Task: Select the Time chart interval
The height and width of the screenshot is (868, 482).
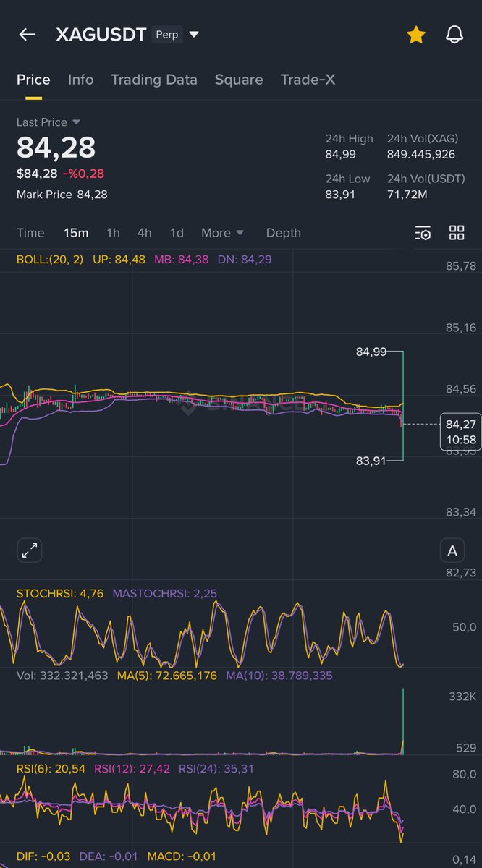Action: [x=30, y=233]
